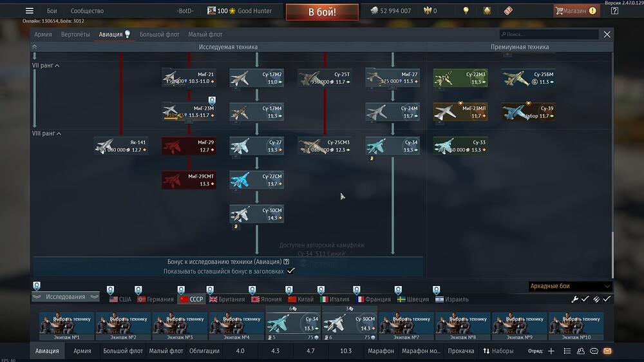Viewport: 644px width, 362px height.
Task: Open the chat bubble icon
Action: 594,351
